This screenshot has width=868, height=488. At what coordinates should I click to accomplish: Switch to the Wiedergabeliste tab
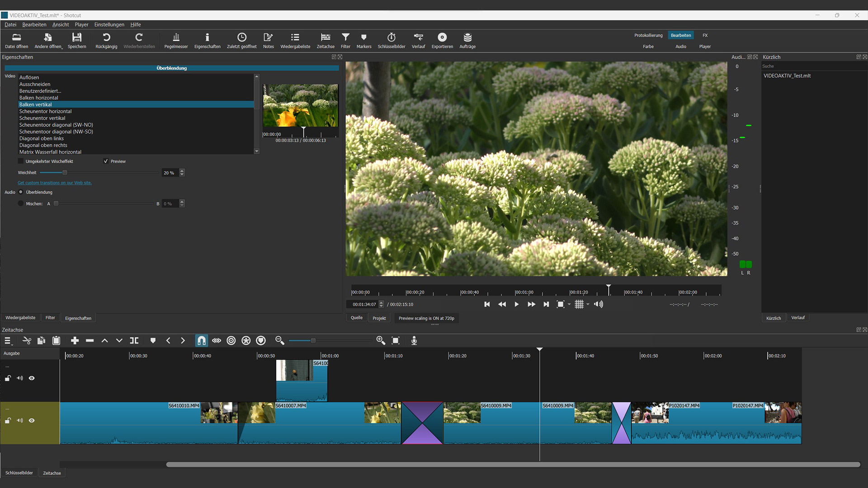tap(20, 318)
